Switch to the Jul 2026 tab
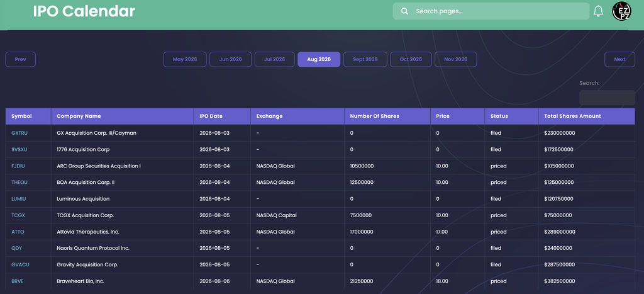Image resolution: width=644 pixels, height=294 pixels. tap(274, 59)
